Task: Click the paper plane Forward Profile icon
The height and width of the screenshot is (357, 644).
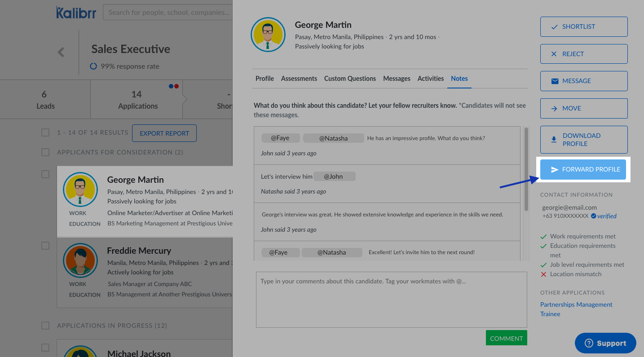Action: (x=555, y=169)
